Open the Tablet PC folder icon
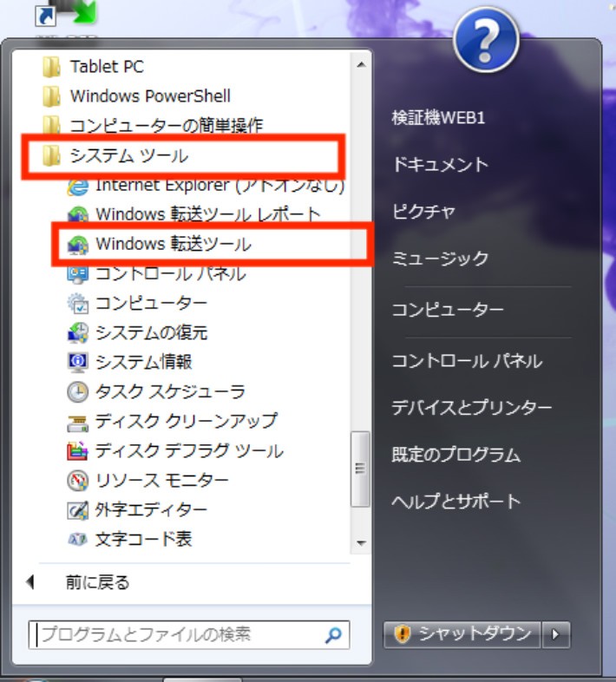616x682 pixels. pyautogui.click(x=52, y=67)
